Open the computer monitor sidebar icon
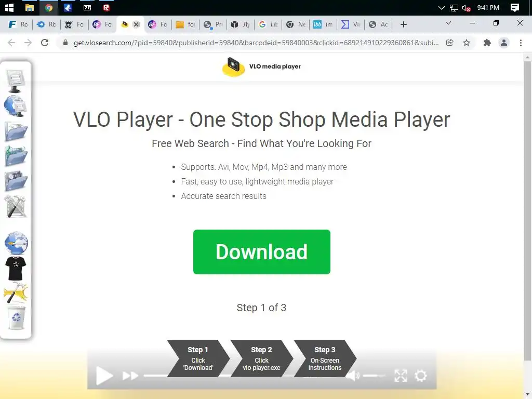Viewport: 532px width, 399px height. 16,81
